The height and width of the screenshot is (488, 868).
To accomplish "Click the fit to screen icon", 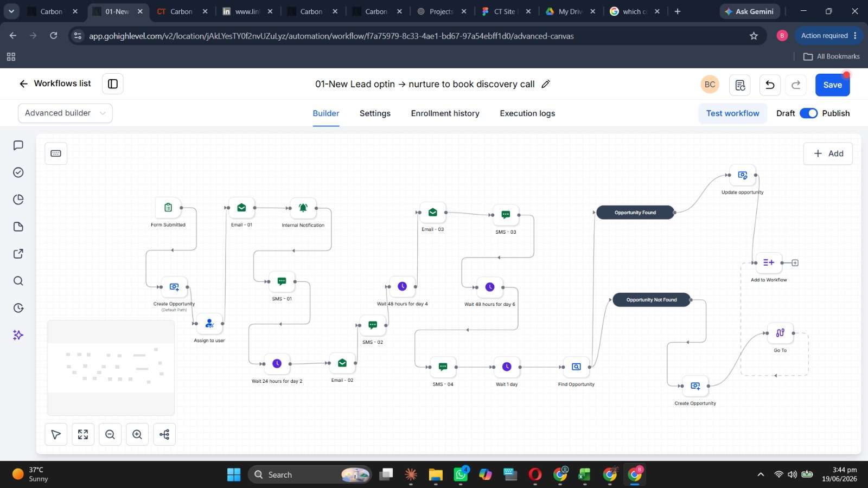I will [83, 434].
